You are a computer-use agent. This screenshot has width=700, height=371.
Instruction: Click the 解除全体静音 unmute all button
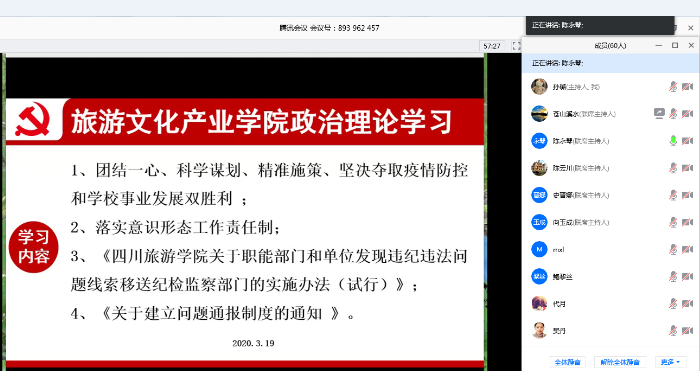pos(620,362)
